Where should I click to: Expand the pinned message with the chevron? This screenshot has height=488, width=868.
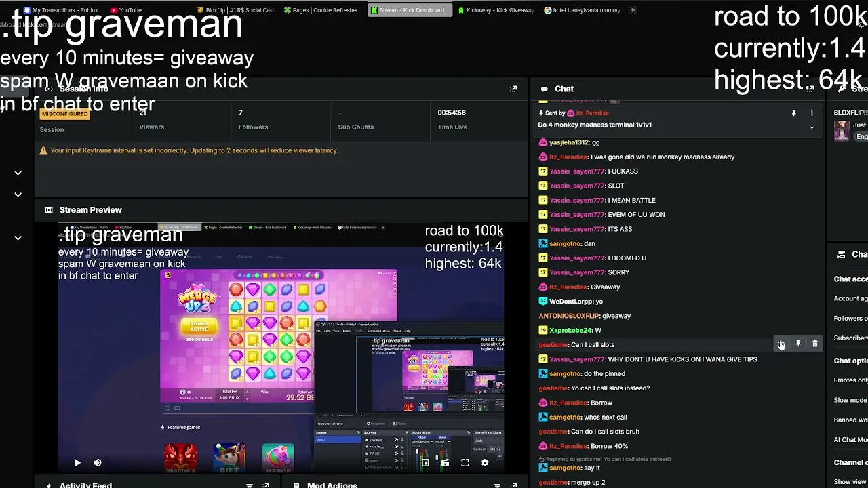click(x=811, y=127)
